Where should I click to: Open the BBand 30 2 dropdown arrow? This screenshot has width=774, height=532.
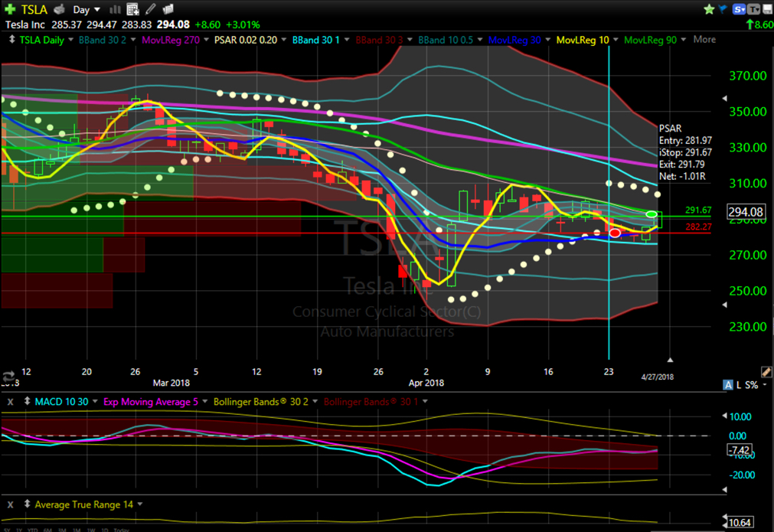tap(133, 40)
